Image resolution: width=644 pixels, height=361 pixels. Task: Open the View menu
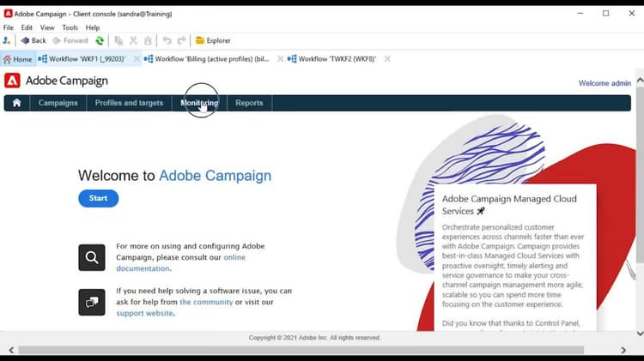point(47,27)
